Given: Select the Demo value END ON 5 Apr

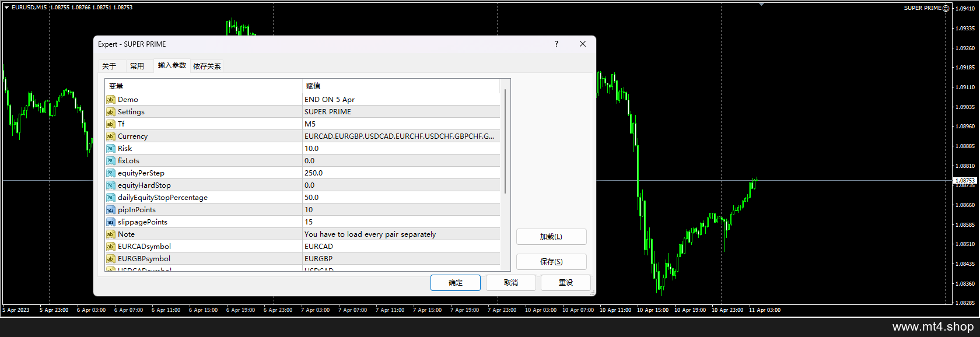Looking at the screenshot, I should [x=401, y=100].
